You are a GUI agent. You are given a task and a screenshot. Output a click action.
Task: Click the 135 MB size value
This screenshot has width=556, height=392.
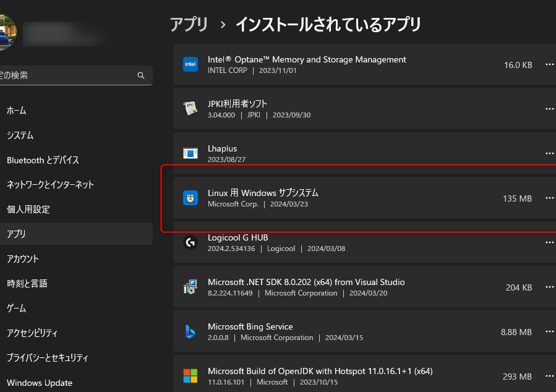pos(518,198)
